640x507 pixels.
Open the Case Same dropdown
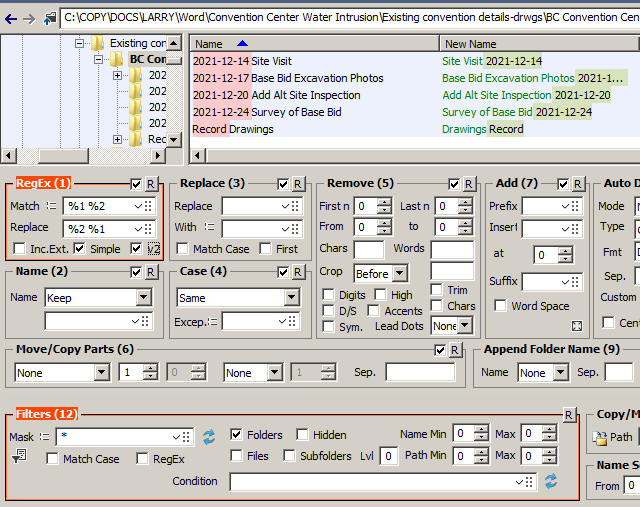pyautogui.click(x=291, y=298)
